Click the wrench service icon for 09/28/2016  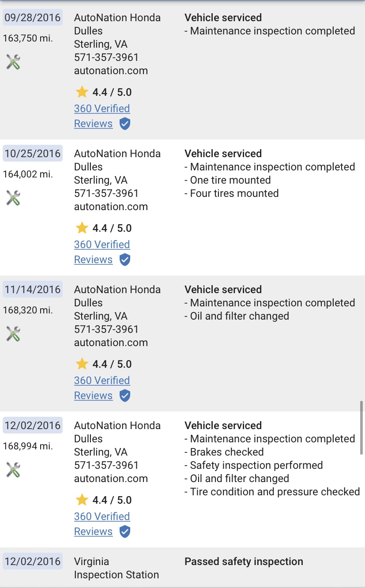pos(13,62)
